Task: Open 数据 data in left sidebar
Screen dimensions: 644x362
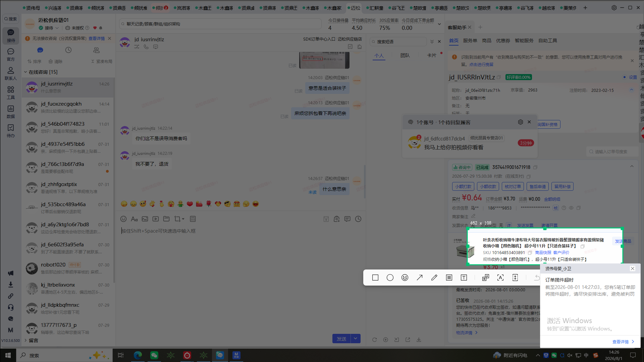Action: (x=11, y=112)
